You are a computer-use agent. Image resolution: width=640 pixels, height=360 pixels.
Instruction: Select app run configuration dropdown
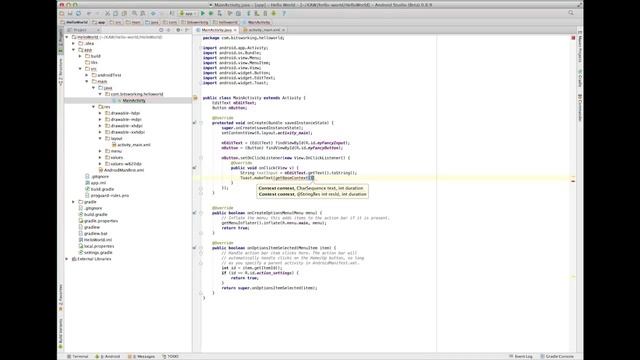click(x=187, y=13)
